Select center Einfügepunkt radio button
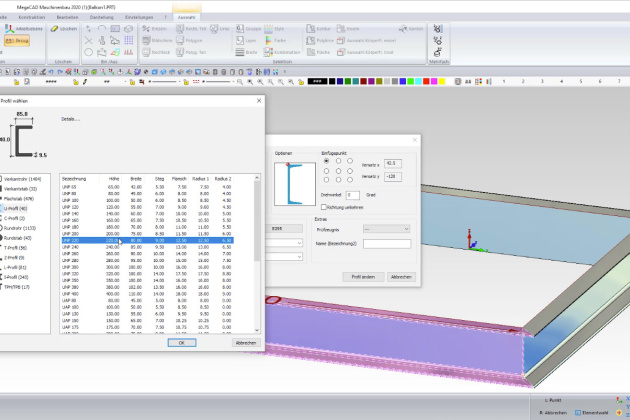This screenshot has width=630, height=420. pos(339,170)
